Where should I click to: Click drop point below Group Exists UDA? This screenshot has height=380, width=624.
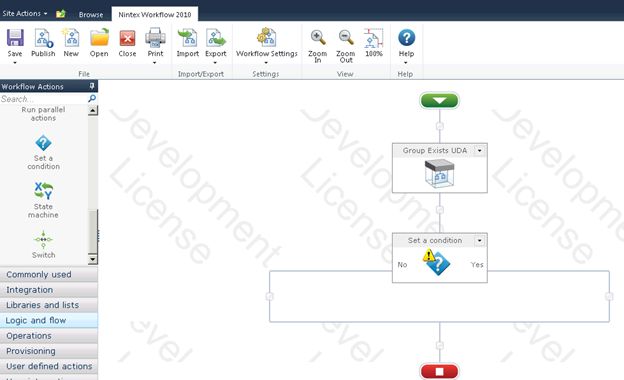point(439,210)
